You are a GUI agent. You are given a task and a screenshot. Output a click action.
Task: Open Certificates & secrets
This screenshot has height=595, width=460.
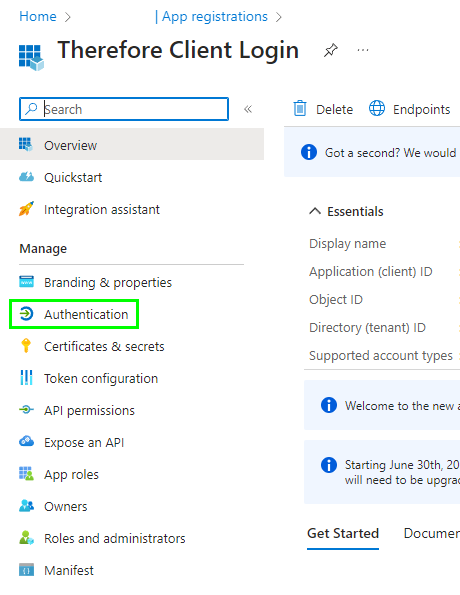click(104, 346)
